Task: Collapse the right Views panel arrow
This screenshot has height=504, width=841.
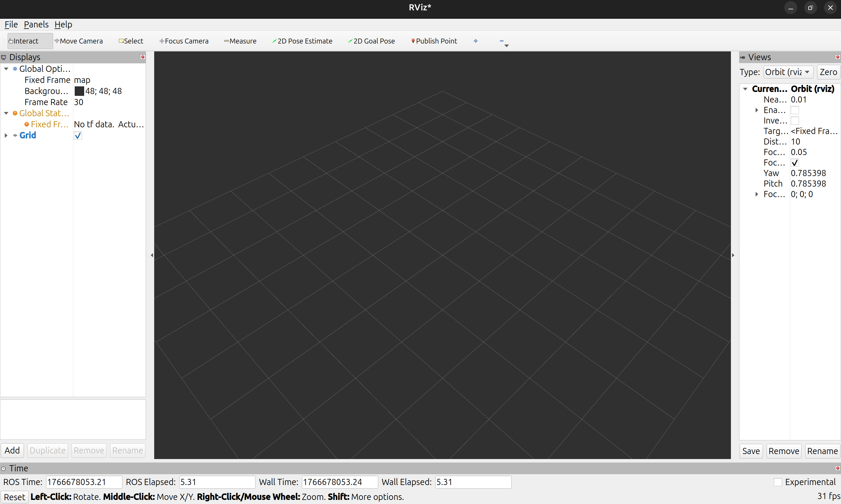Action: pyautogui.click(x=733, y=255)
